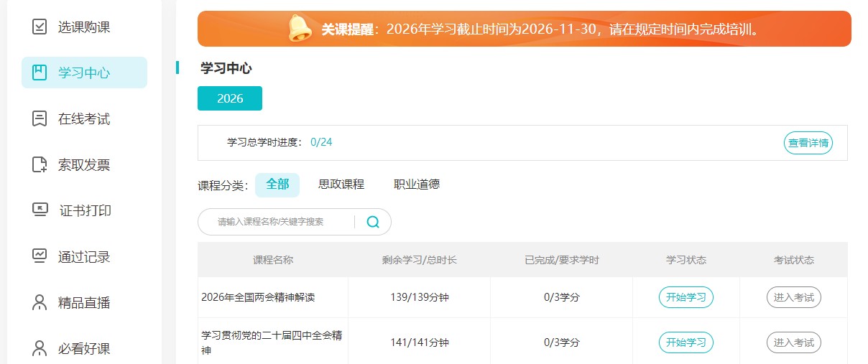
Task: Filter courses by 思政课程
Action: [341, 185]
